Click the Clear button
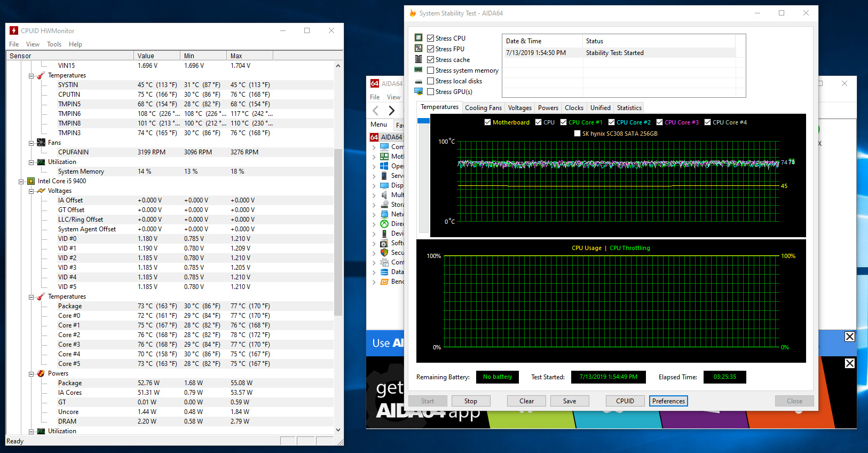Screen dimensions: 868x453 tap(526, 401)
